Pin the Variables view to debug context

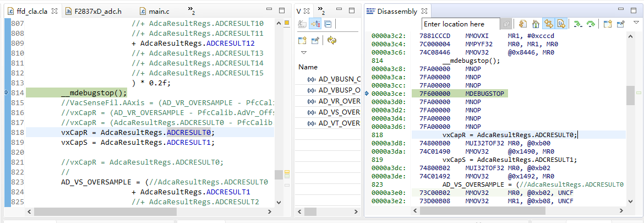pos(315,40)
